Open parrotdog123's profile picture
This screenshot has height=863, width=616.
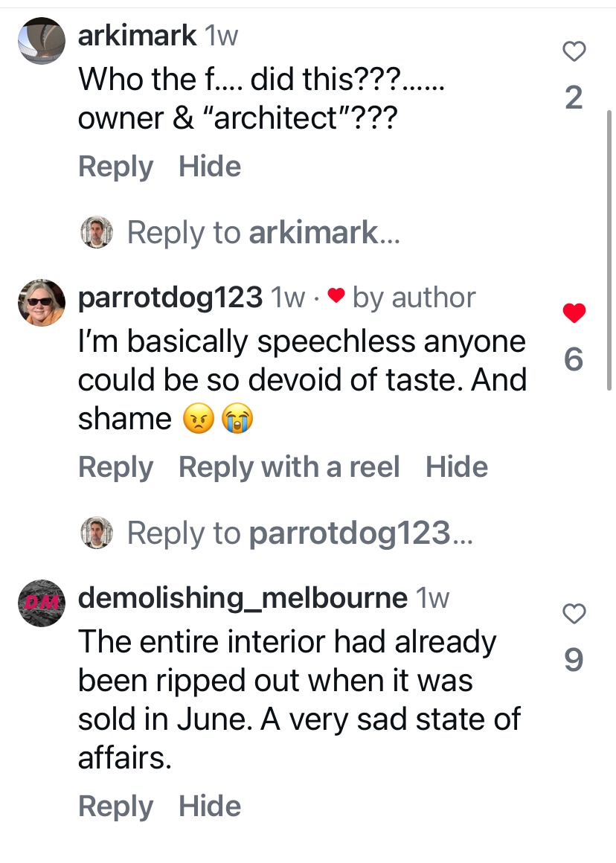pos(41,304)
